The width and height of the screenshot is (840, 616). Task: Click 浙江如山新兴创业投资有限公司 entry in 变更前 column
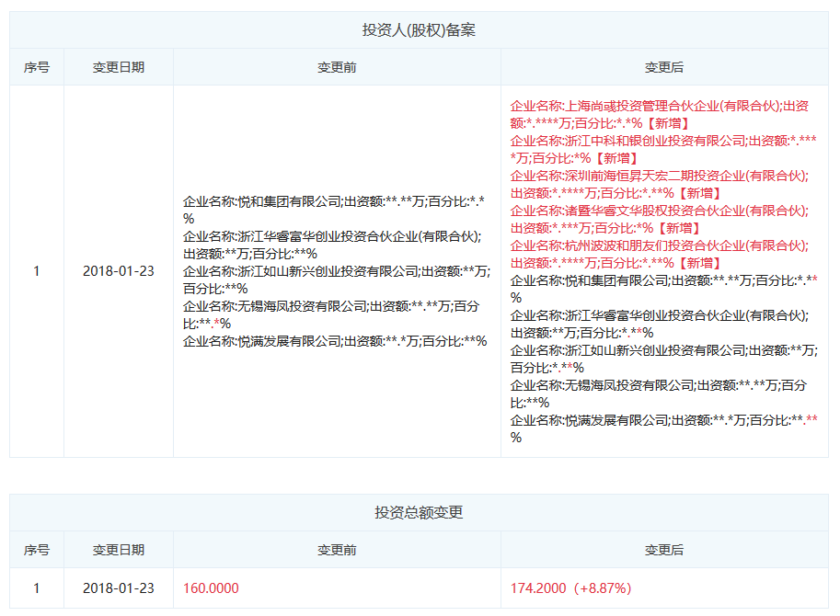pyautogui.click(x=337, y=279)
